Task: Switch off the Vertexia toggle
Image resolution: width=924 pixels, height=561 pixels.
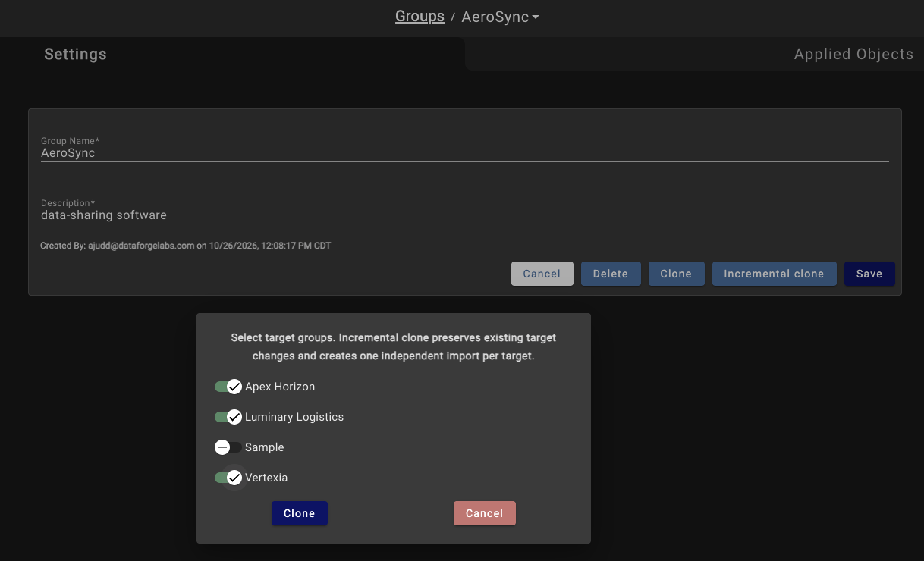Action: pyautogui.click(x=228, y=478)
